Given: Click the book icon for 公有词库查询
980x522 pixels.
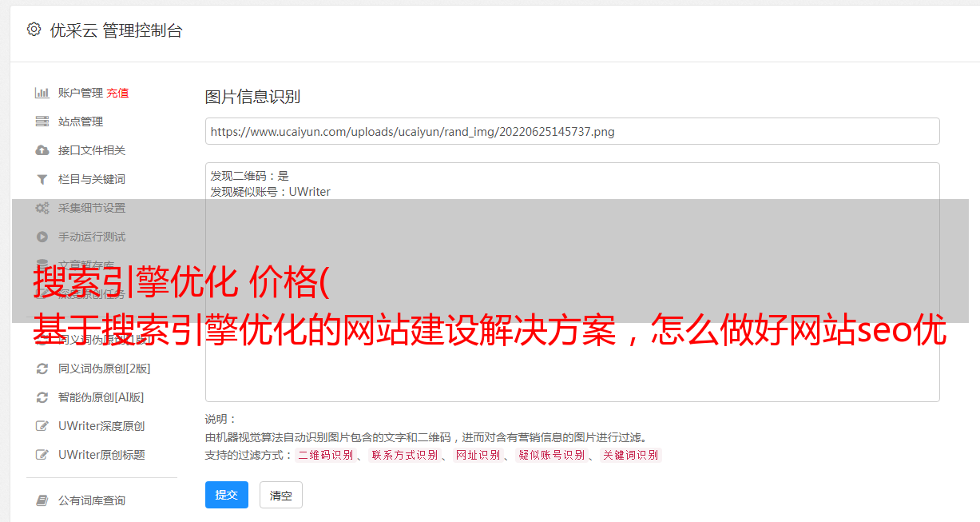Looking at the screenshot, I should (42, 500).
